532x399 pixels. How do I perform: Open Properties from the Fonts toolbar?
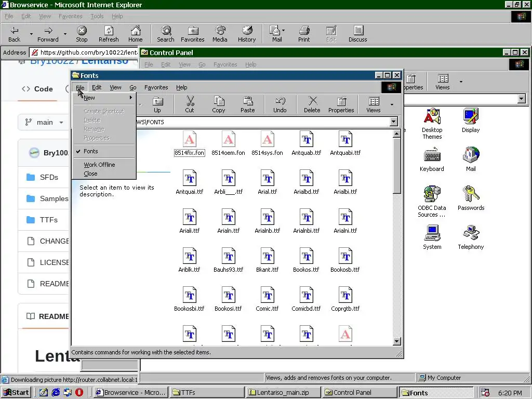pos(341,104)
